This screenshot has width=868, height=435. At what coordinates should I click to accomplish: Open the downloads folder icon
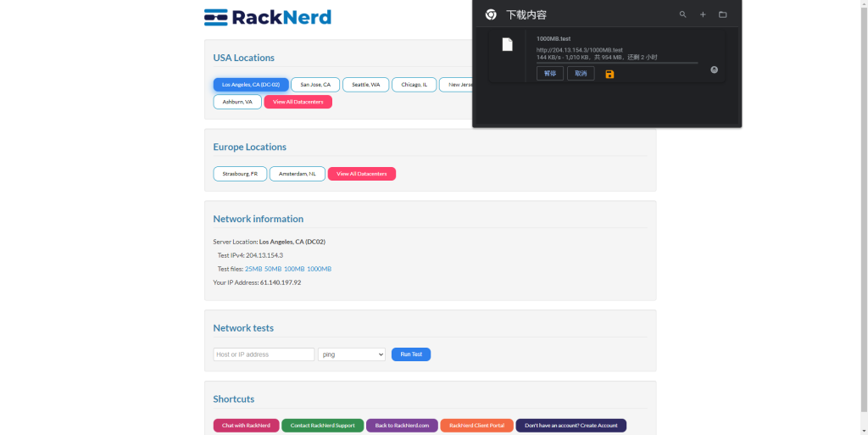pyautogui.click(x=723, y=14)
